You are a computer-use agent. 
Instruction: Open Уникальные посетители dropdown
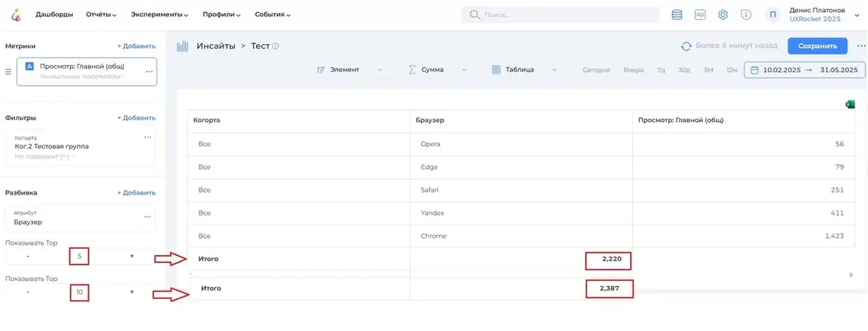(x=83, y=77)
